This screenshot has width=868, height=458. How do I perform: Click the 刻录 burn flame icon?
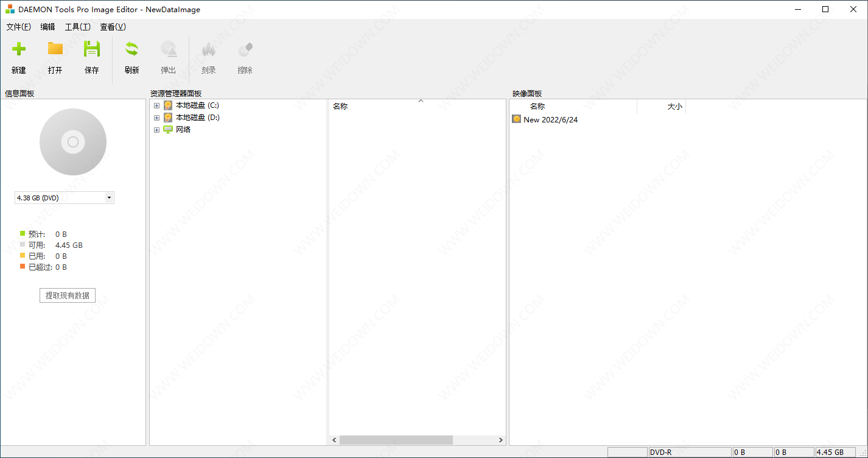tap(209, 49)
